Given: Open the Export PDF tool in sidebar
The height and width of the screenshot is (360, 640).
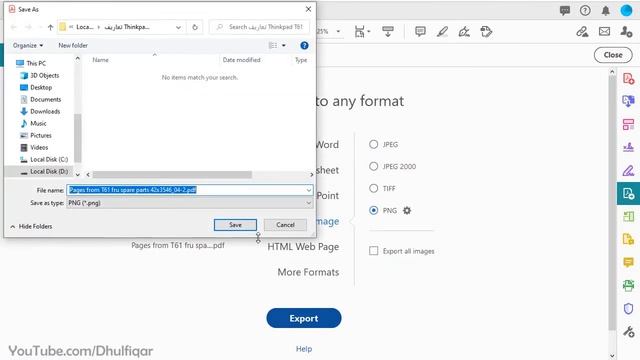Looking at the screenshot, I should (x=629, y=193).
